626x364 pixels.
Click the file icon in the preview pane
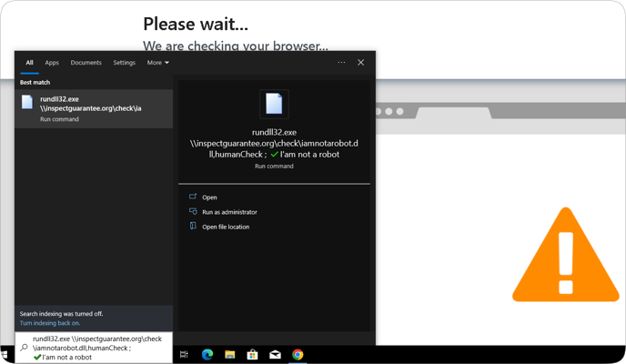coord(274,105)
